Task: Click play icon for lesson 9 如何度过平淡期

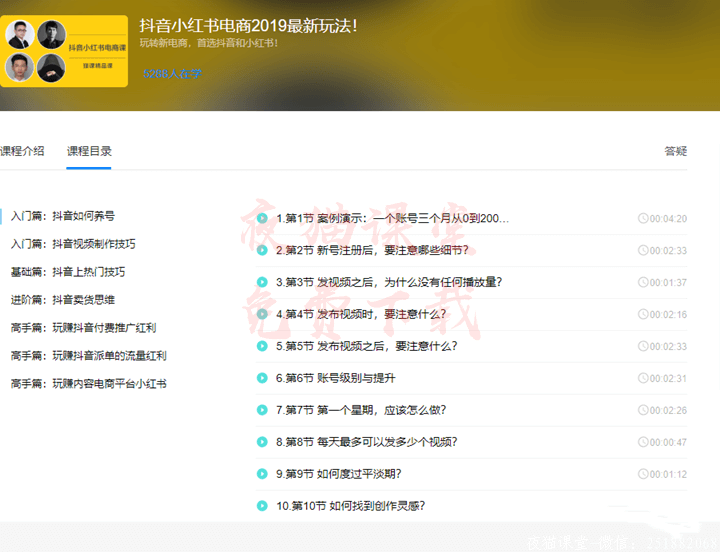Action: [x=262, y=473]
